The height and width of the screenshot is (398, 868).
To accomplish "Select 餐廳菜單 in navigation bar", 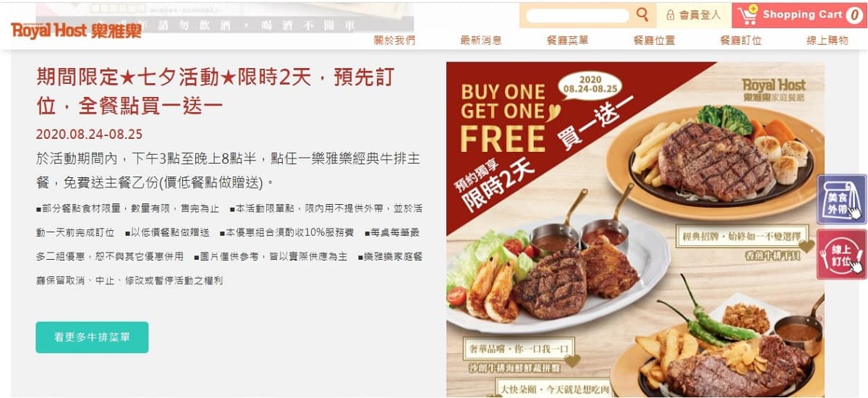I will [x=567, y=41].
